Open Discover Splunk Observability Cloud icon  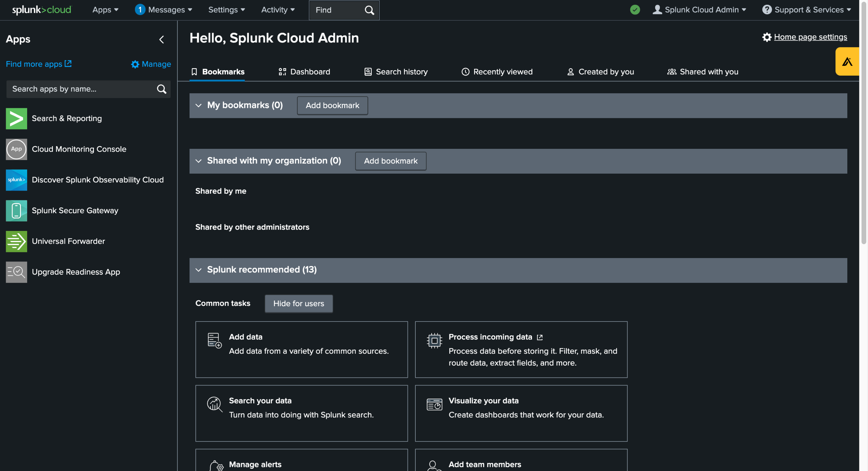16,180
